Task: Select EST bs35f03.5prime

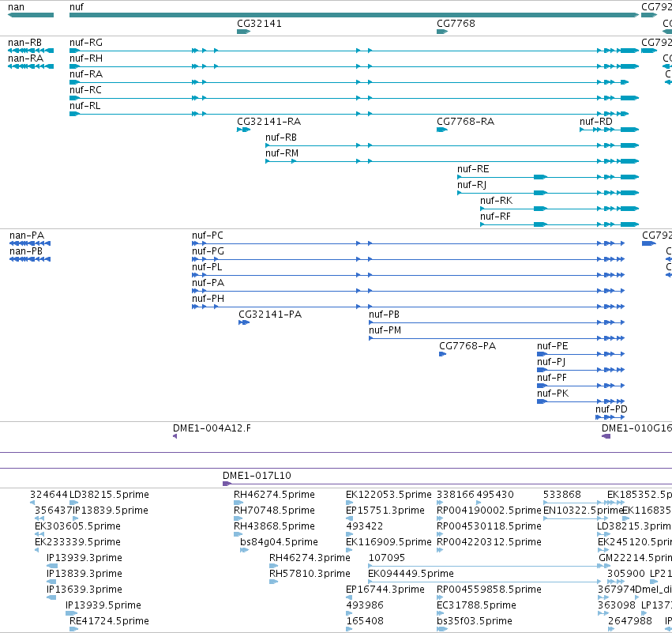Action: coord(475,621)
